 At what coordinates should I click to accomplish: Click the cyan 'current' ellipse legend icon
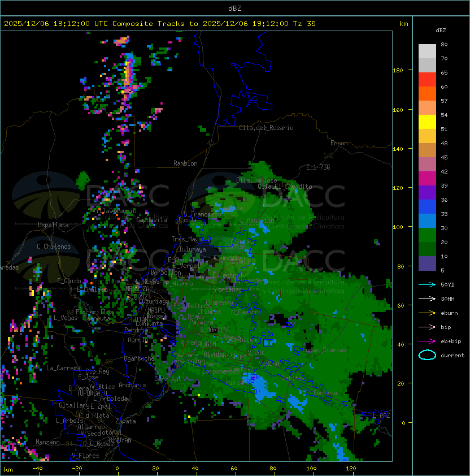coord(427,355)
